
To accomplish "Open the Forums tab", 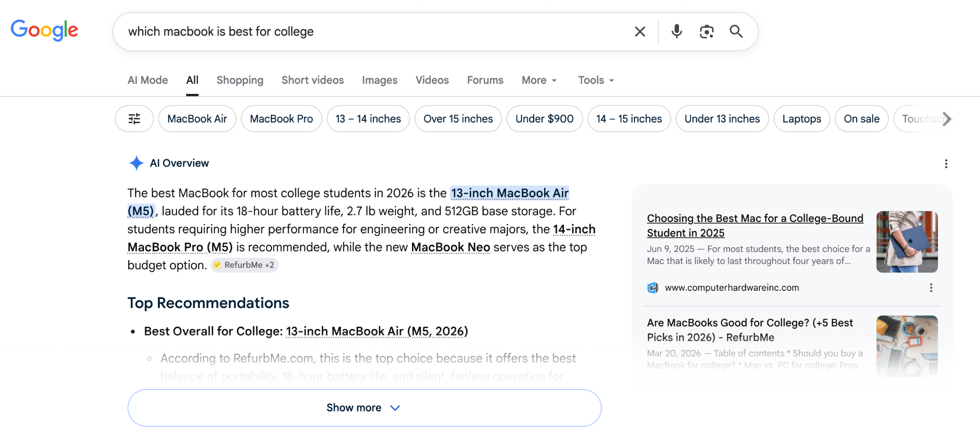I will pos(485,80).
